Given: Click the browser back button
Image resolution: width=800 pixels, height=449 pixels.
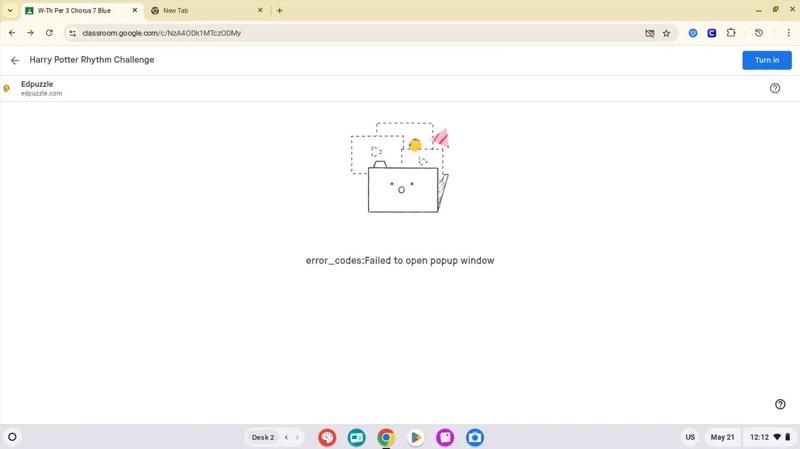Looking at the screenshot, I should pos(12,33).
